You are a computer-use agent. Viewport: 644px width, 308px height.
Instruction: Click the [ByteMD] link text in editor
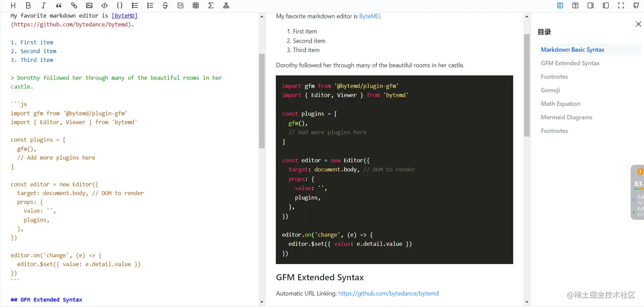124,16
